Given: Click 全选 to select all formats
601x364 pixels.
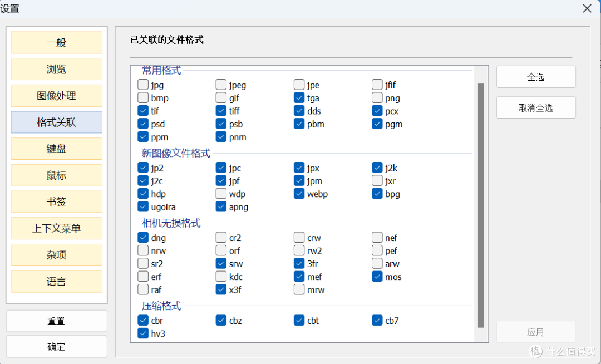Looking at the screenshot, I should coord(536,77).
